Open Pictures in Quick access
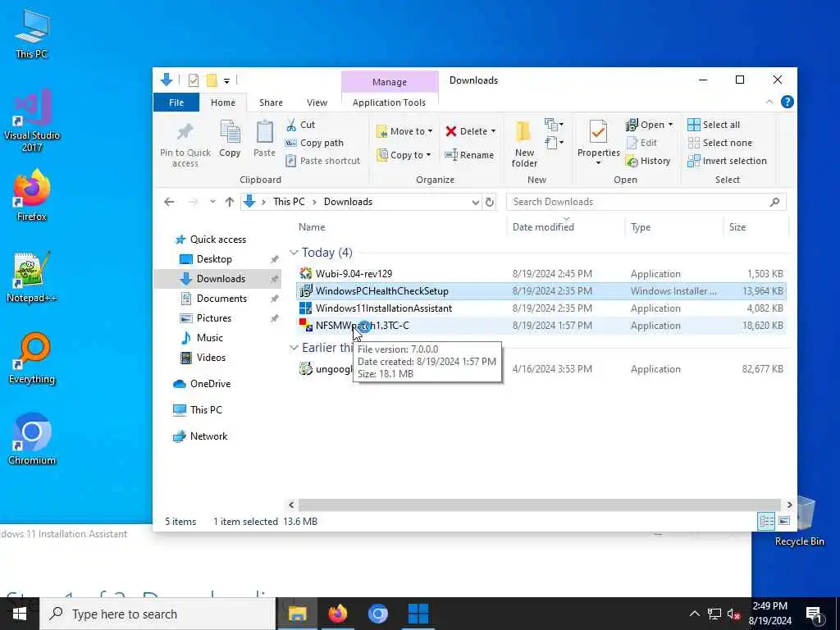The image size is (840, 630). tap(214, 318)
